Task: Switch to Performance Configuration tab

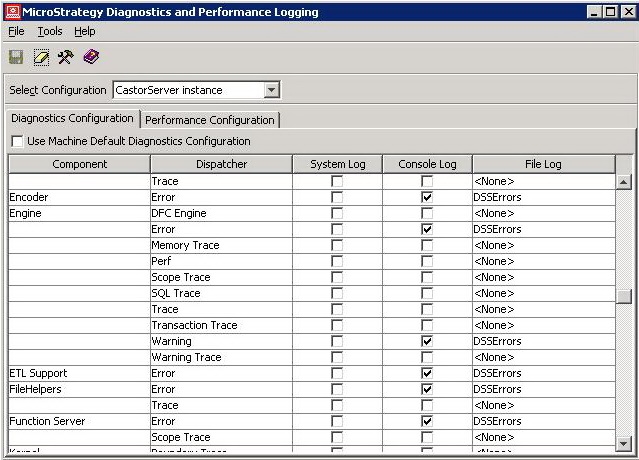Action: point(210,120)
